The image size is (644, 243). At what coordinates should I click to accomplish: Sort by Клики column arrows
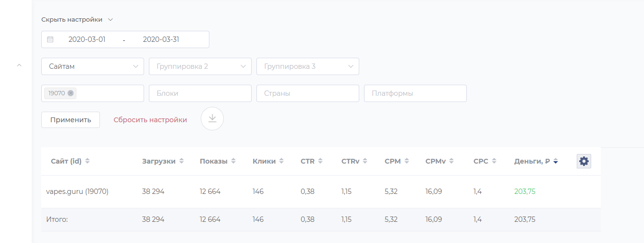pyautogui.click(x=281, y=161)
